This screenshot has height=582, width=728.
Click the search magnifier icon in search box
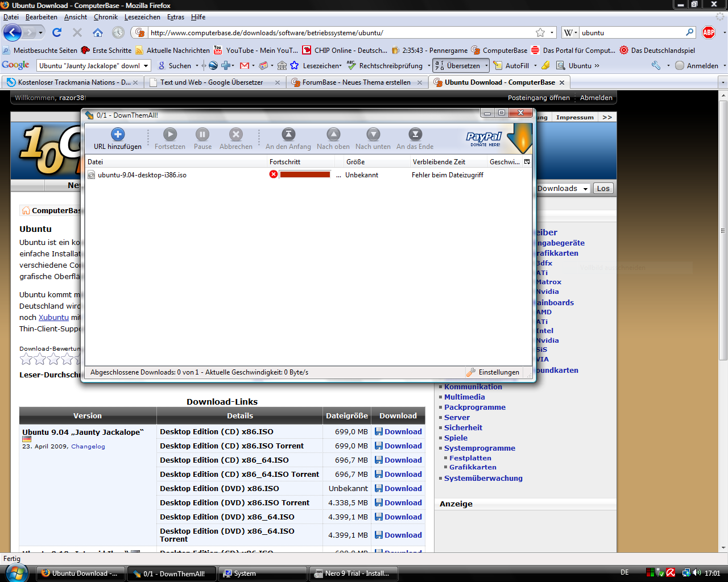689,32
